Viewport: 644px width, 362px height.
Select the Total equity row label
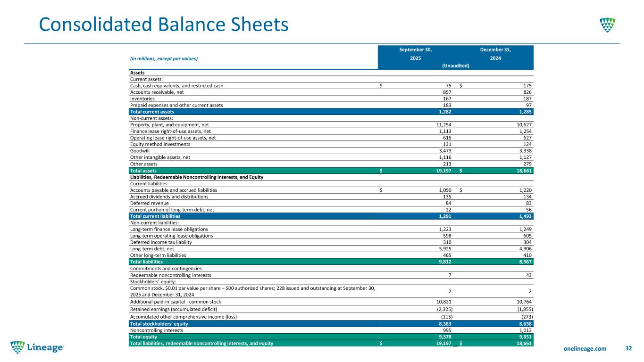click(143, 337)
